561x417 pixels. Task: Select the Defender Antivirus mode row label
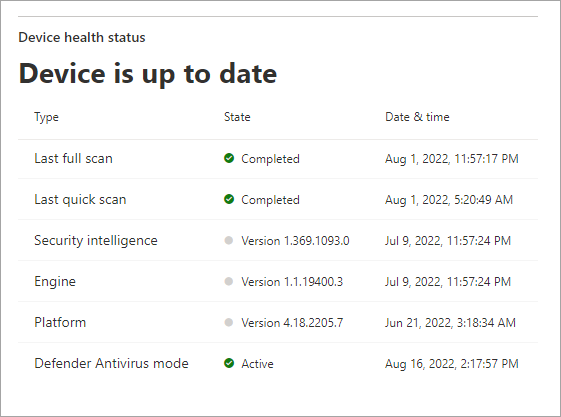(111, 363)
